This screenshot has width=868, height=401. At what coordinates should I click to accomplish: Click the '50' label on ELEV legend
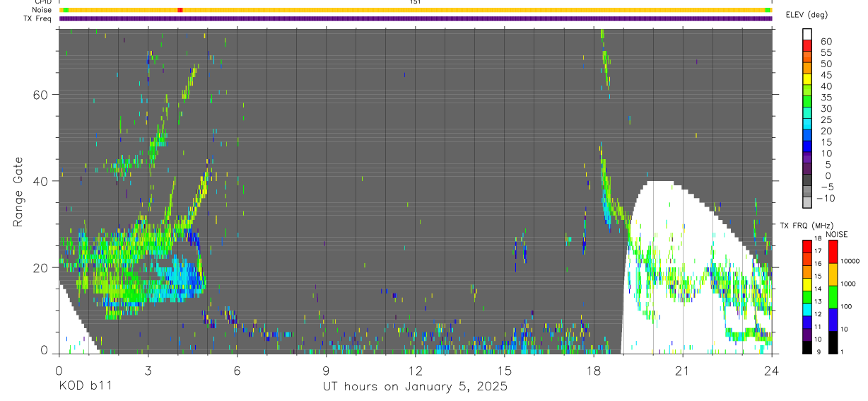click(826, 64)
